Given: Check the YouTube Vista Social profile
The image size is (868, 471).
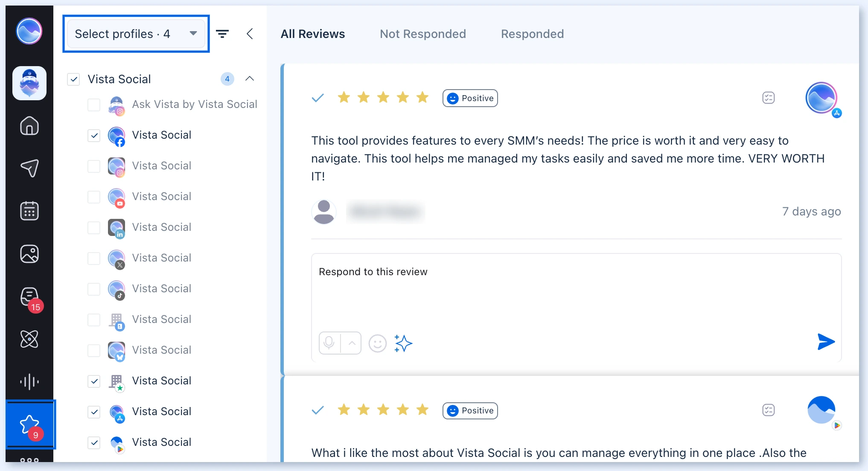Looking at the screenshot, I should (x=94, y=197).
